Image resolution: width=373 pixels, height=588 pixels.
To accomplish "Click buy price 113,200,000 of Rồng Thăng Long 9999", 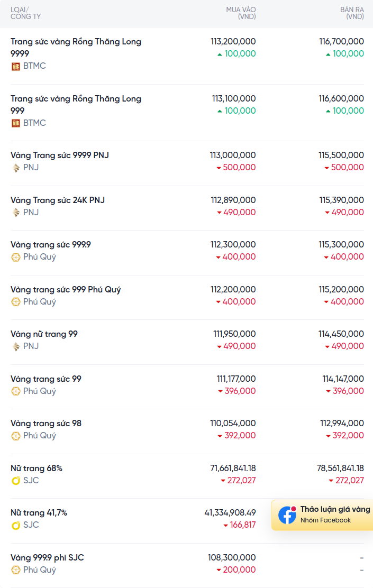I will [x=233, y=41].
